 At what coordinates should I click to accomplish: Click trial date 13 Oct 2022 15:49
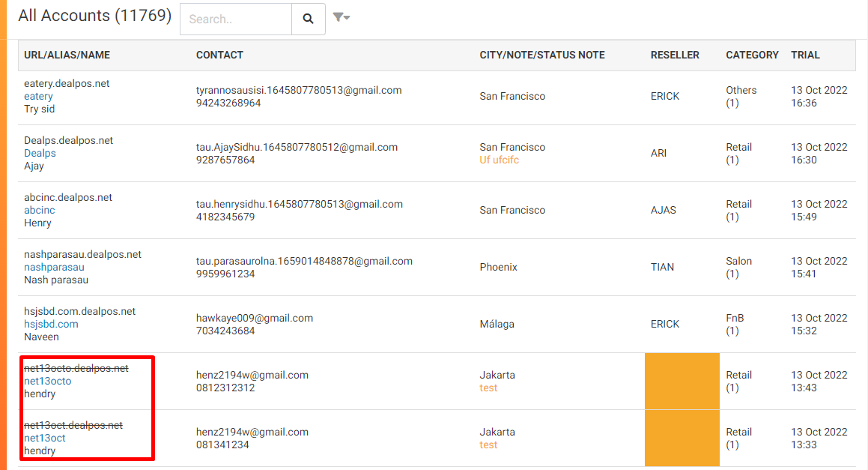click(x=819, y=211)
